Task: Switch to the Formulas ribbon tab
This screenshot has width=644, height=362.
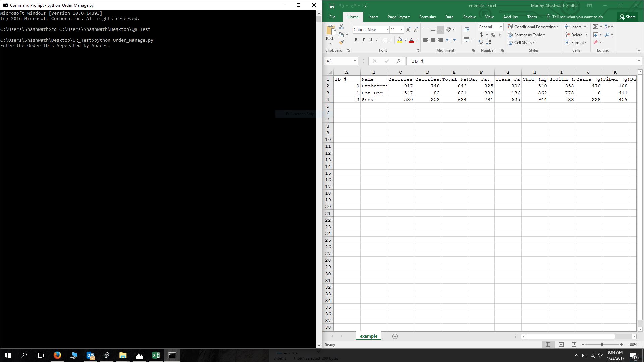Action: [427, 17]
